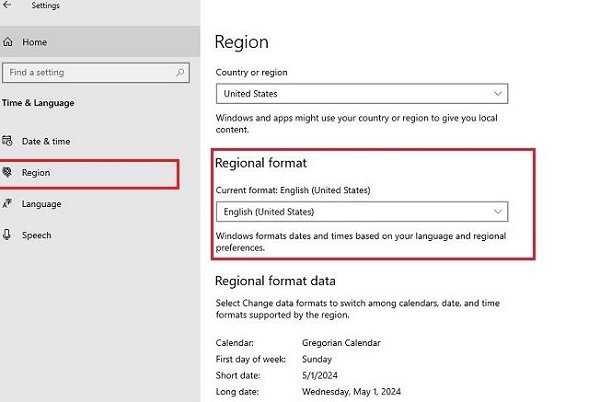The width and height of the screenshot is (600, 402).
Task: Click the Region globe icon in sidebar
Action: pos(9,172)
